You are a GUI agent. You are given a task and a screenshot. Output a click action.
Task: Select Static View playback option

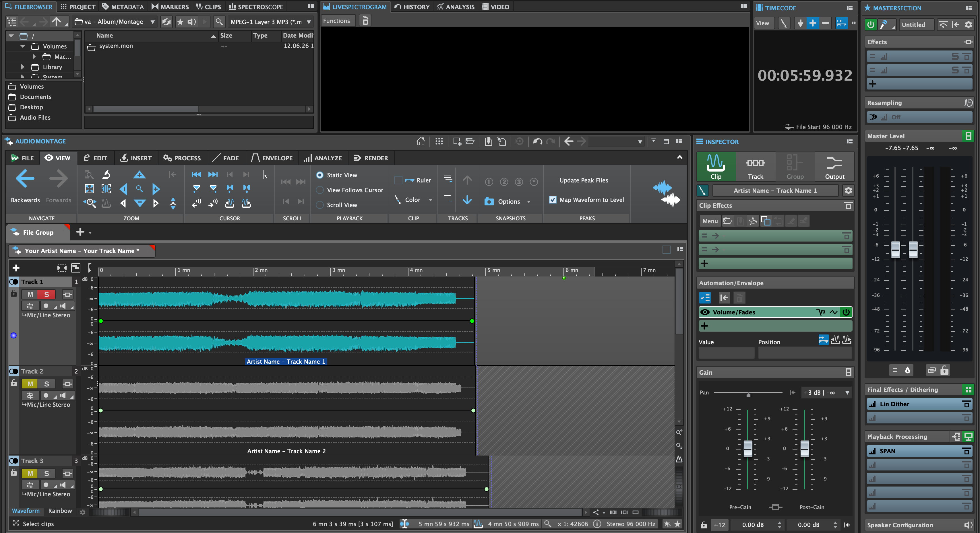(x=319, y=175)
